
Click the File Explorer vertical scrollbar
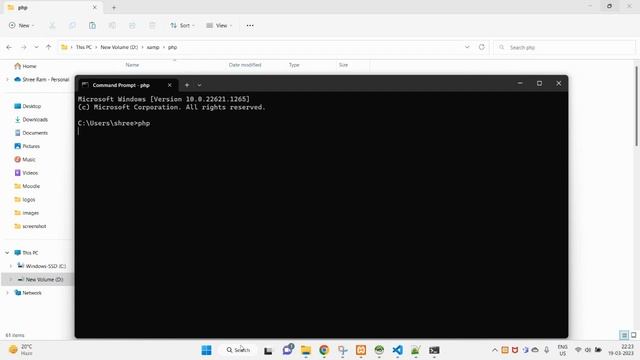(x=636, y=106)
